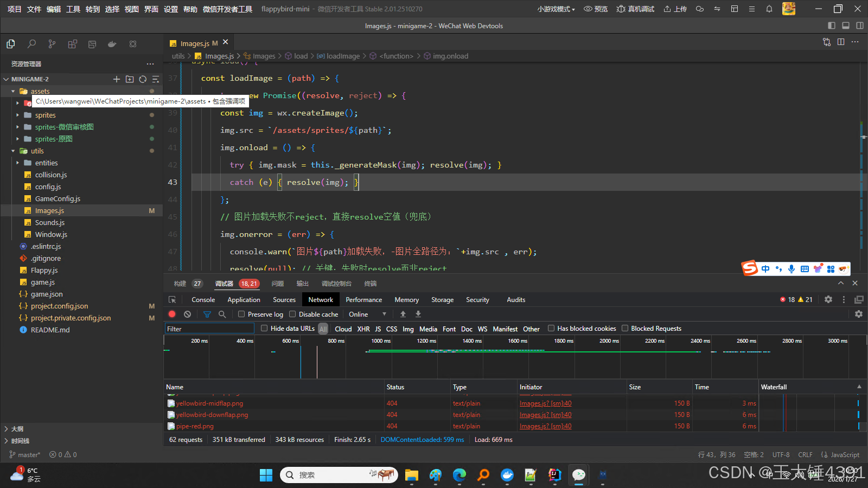Click the 真机调试 real device debug button

pyautogui.click(x=635, y=9)
